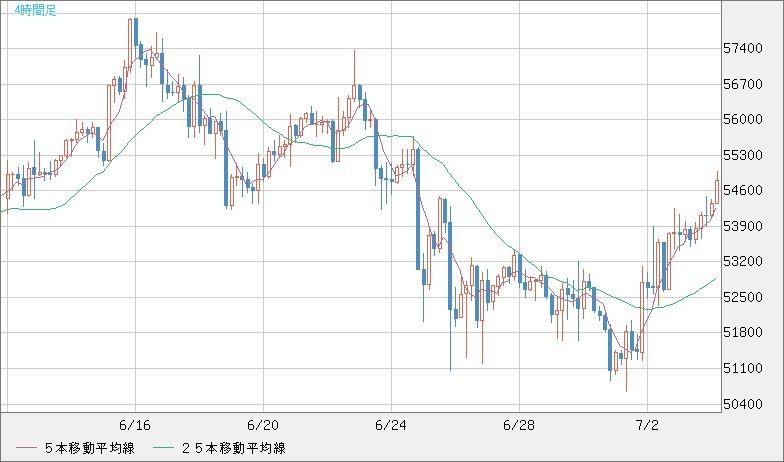Screen dimensions: 784x462
Task: Click the 6/16 date label
Action: point(135,426)
